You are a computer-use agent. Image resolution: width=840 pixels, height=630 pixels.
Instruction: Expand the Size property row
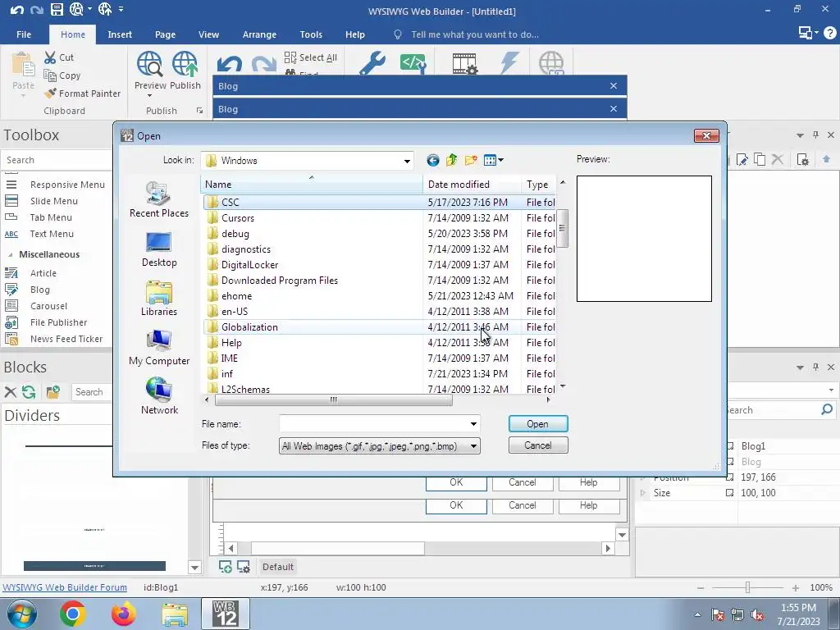(643, 493)
